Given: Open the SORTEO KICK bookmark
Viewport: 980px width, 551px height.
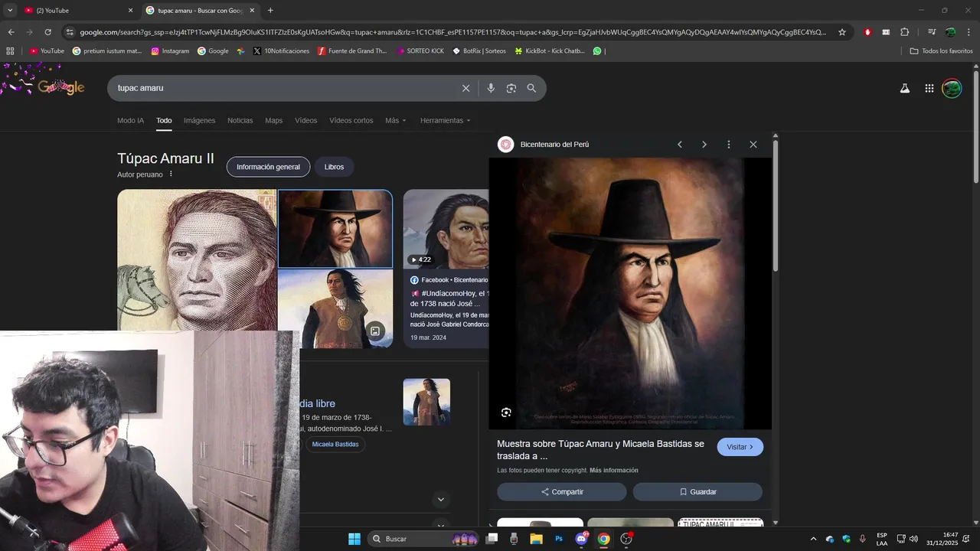Looking at the screenshot, I should [x=420, y=51].
